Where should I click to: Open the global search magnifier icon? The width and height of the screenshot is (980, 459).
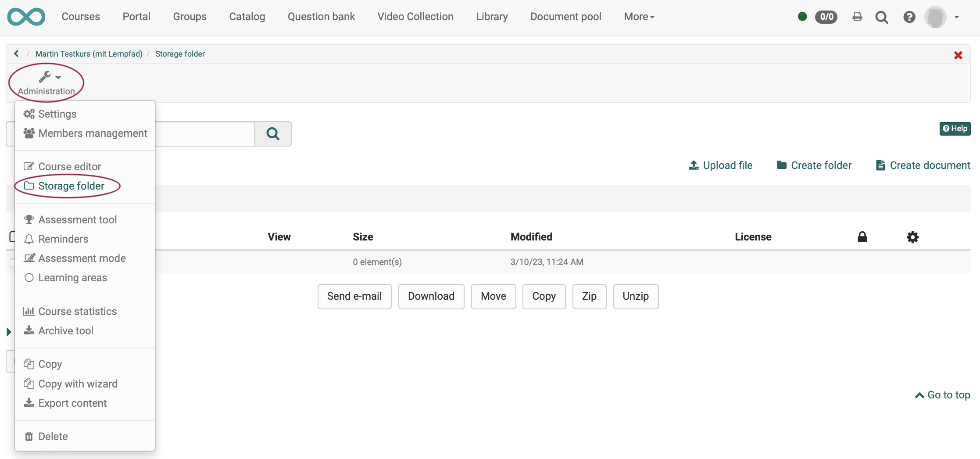coord(882,17)
